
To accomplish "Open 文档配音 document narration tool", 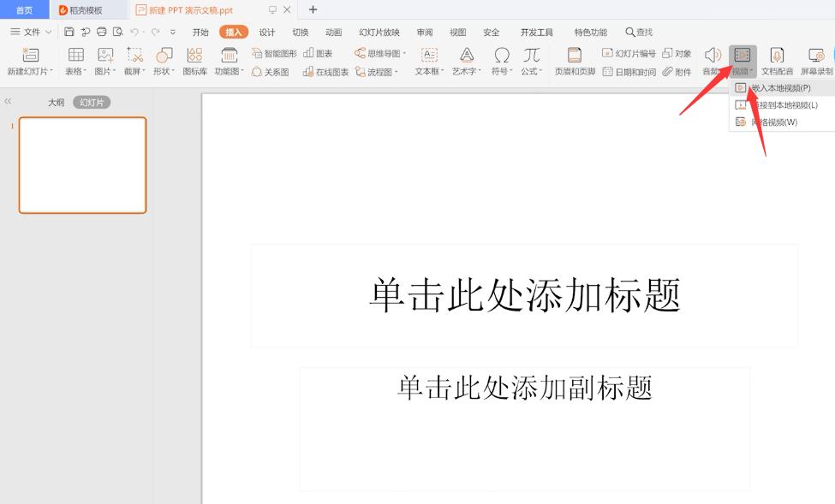I will [x=778, y=53].
